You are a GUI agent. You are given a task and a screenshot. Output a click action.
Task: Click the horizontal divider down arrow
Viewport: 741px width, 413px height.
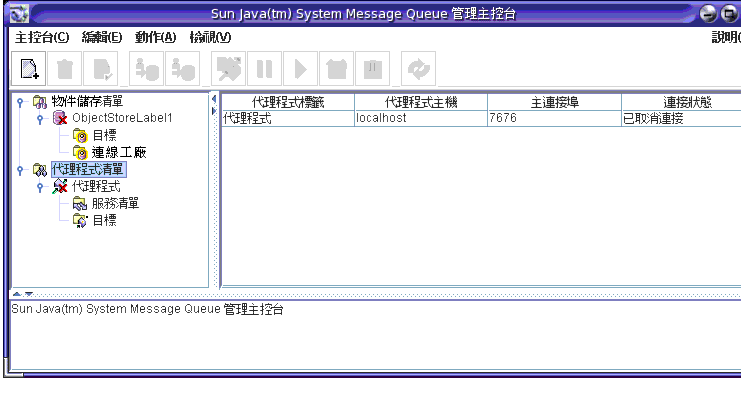[29, 294]
